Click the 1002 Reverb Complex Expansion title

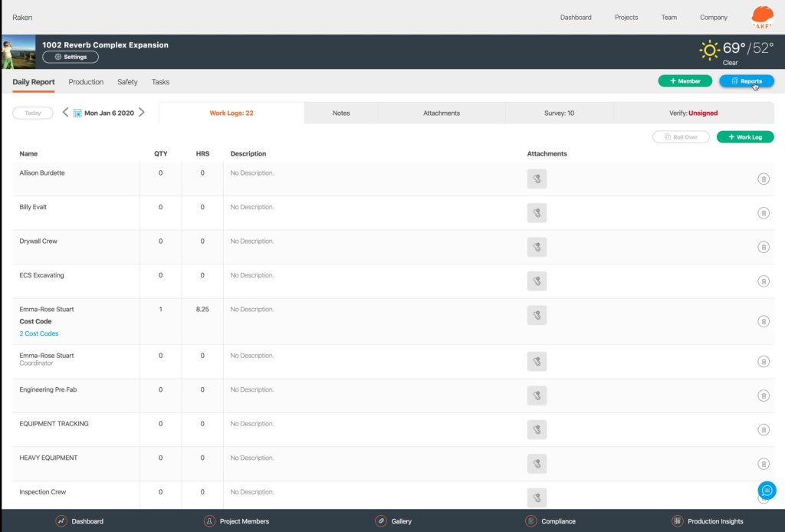105,44
